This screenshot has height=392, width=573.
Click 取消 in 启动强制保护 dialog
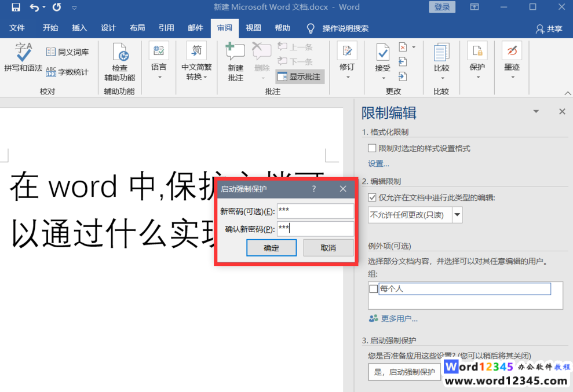click(x=328, y=248)
